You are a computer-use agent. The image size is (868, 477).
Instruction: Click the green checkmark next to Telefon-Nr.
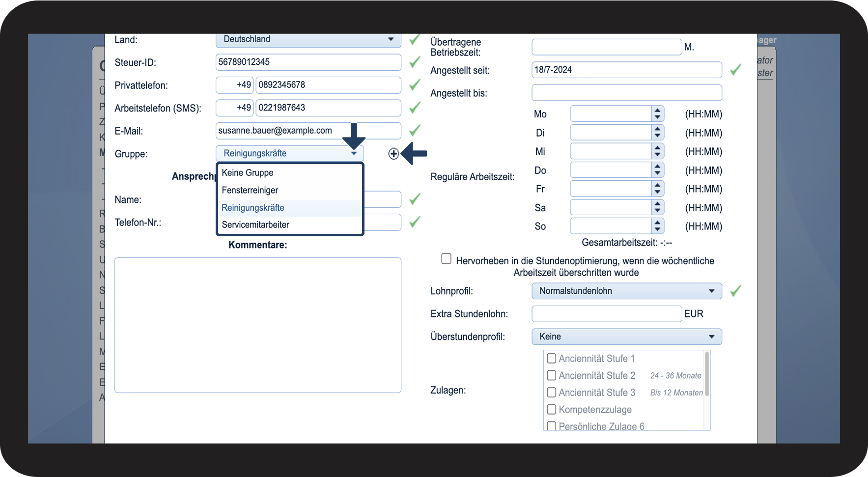415,222
